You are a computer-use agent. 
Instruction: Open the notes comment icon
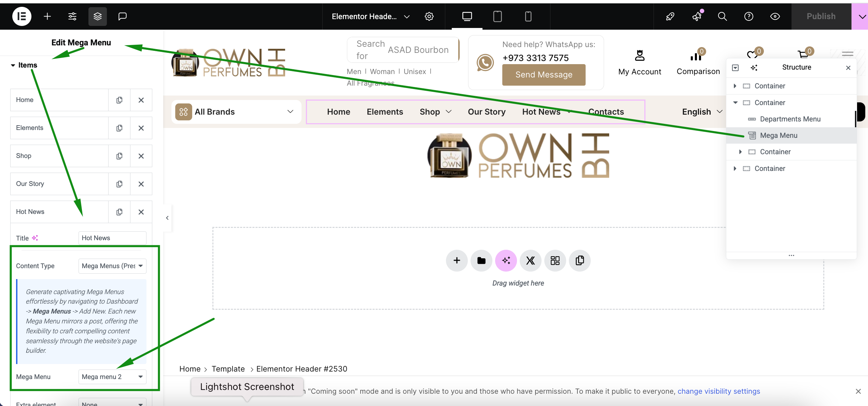(122, 16)
